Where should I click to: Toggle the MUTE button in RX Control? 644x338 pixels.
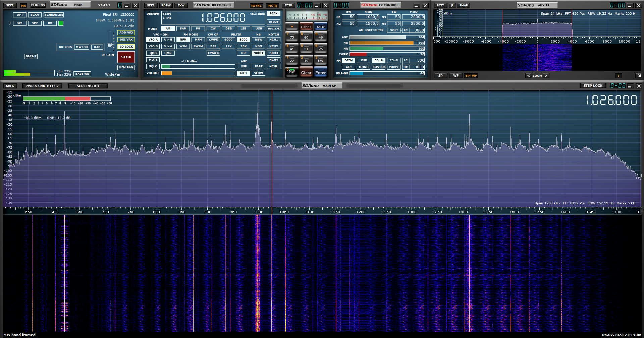153,60
